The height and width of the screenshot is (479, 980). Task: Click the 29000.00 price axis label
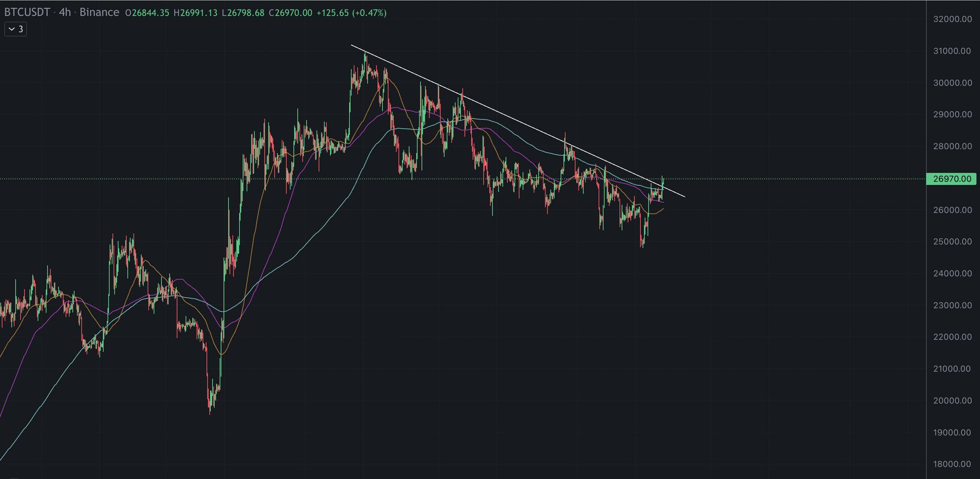(952, 114)
